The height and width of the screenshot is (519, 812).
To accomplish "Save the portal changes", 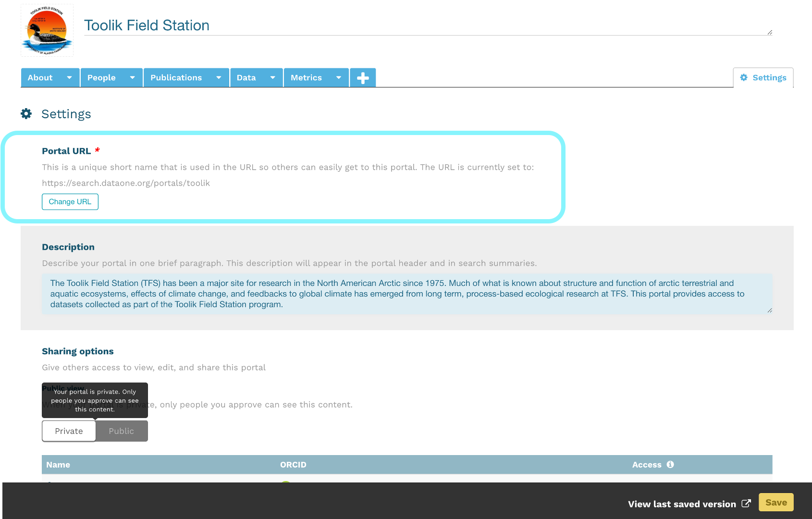I will (x=776, y=502).
